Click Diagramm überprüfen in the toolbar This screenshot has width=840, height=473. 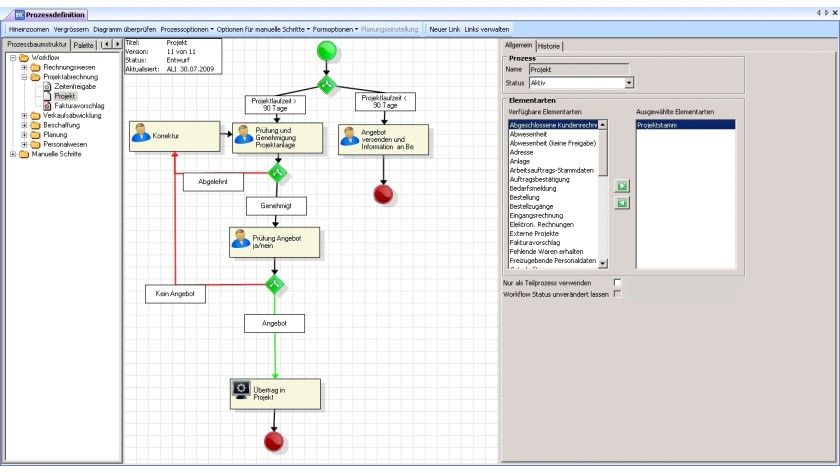(125, 29)
